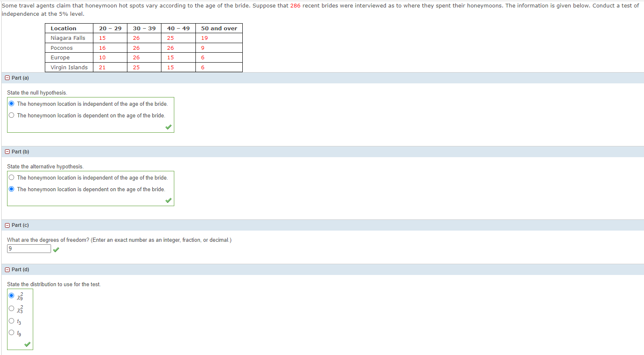Click the 'State the alternative hypothesis.' prompt
This screenshot has width=644, height=355.
point(45,167)
